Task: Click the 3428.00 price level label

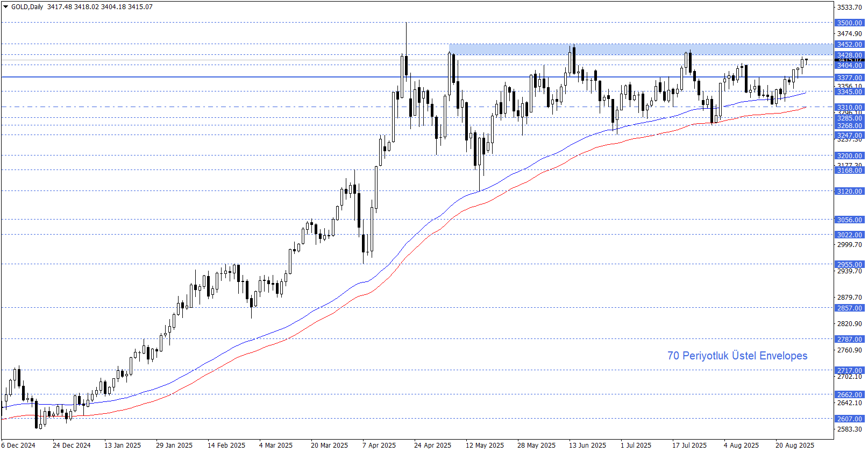Action: coord(850,55)
